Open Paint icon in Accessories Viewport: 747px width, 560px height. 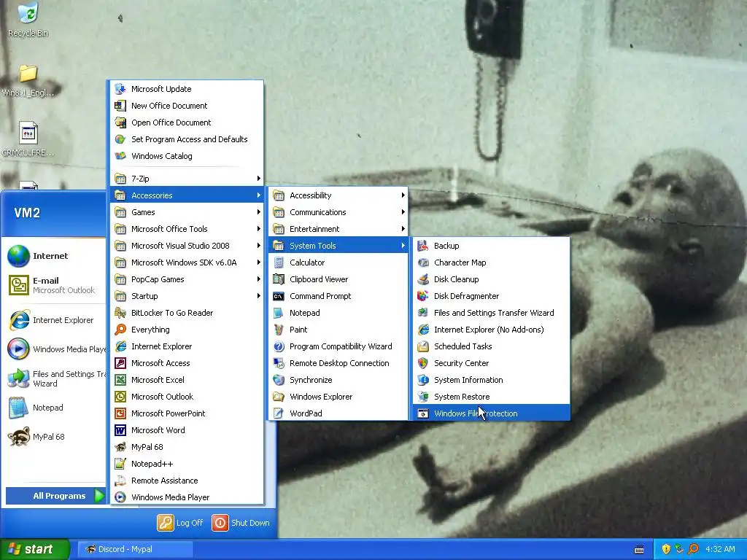coord(279,330)
